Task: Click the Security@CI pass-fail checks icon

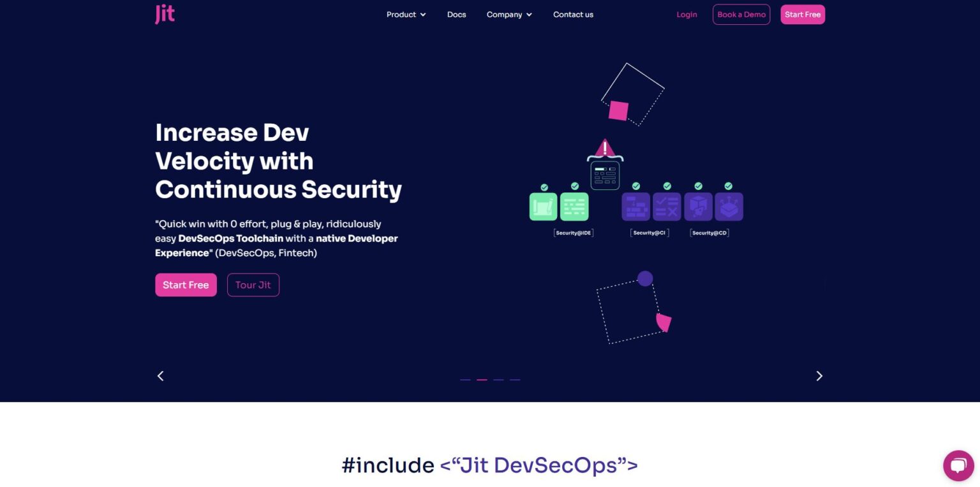Action: point(666,207)
